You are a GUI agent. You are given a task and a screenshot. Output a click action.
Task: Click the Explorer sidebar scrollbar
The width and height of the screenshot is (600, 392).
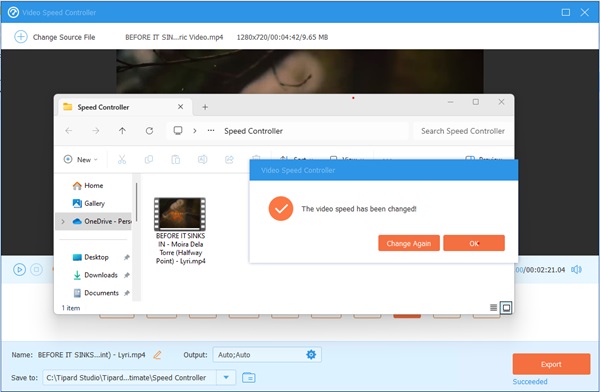[x=136, y=202]
